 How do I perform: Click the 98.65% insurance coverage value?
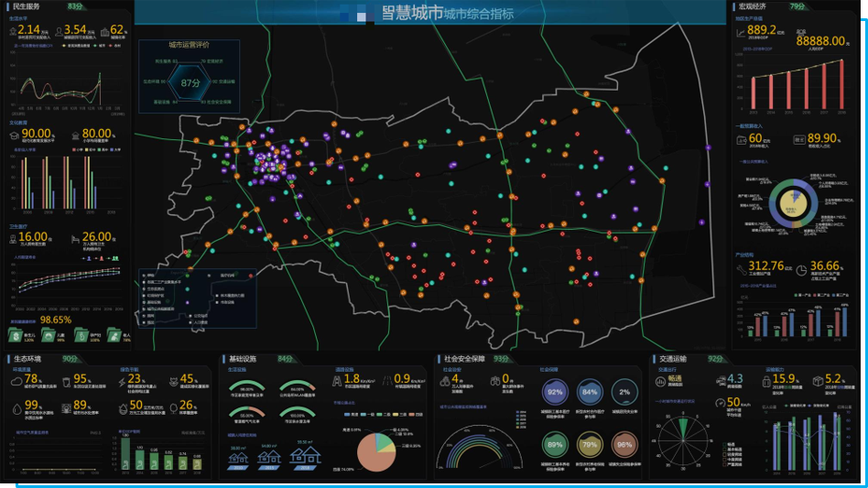(55, 320)
